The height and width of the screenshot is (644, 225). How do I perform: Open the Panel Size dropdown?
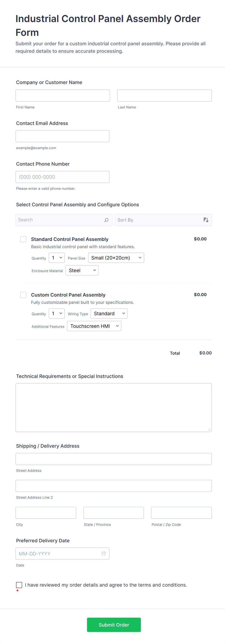point(116,258)
